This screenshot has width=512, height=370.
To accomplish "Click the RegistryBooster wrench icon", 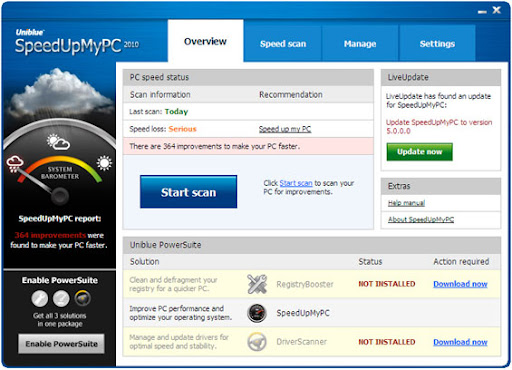I will [257, 284].
